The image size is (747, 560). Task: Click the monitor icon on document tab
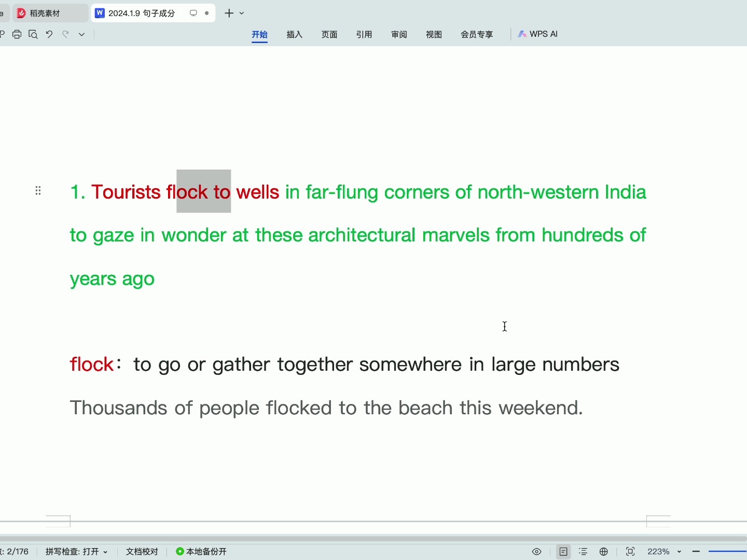pos(193,13)
